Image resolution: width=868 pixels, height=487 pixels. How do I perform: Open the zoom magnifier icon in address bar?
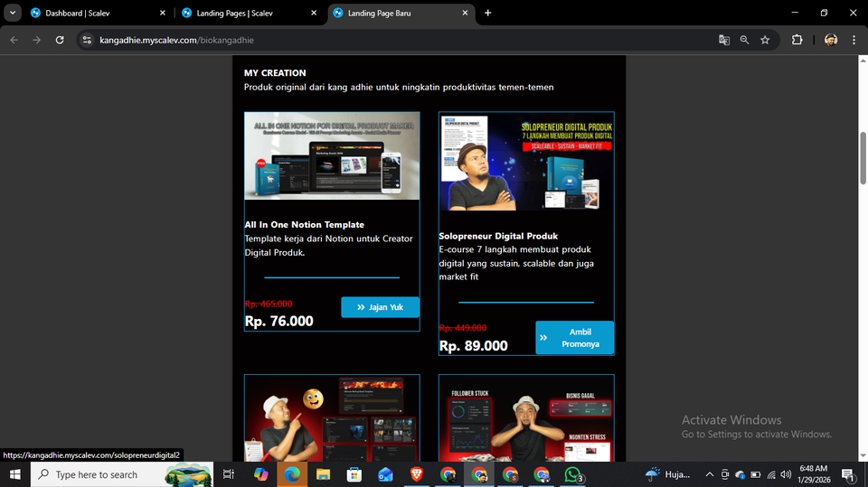[744, 40]
